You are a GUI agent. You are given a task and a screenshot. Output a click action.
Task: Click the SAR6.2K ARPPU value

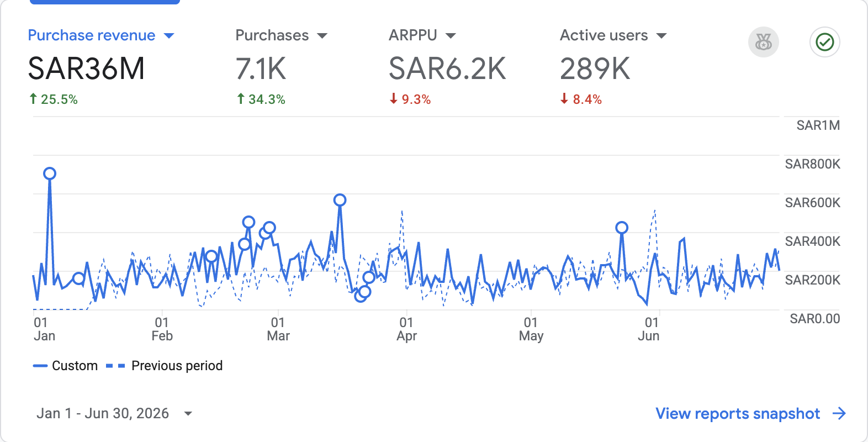point(447,69)
